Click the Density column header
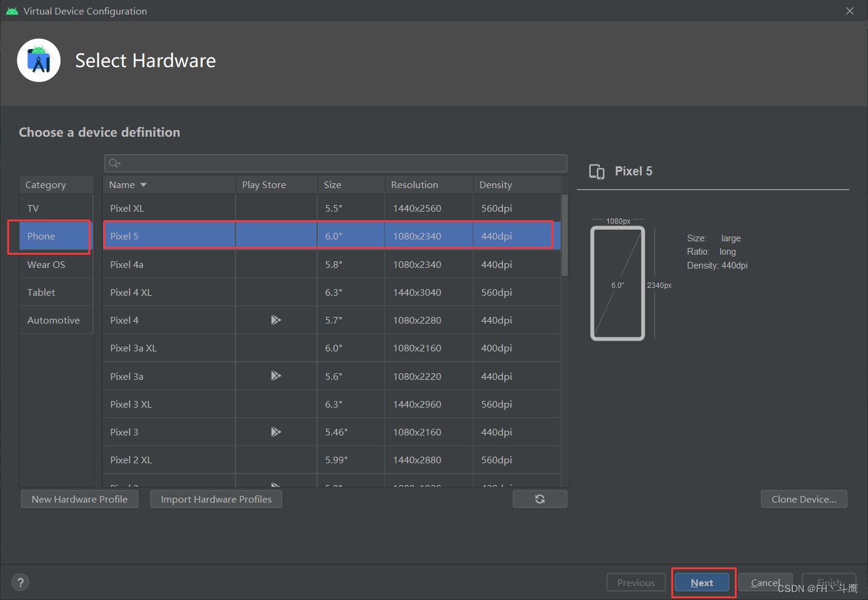 tap(518, 184)
